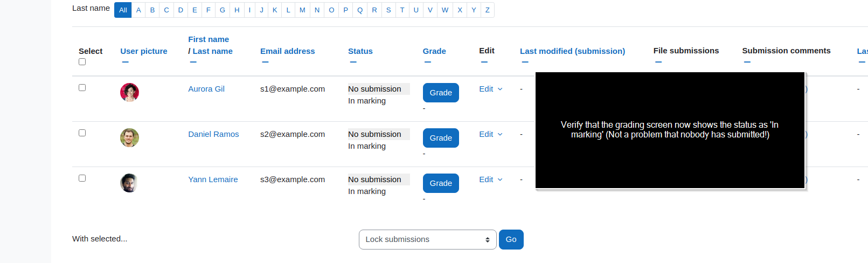Tick the select-all checkbox in table header
Image resolution: width=868 pixels, height=263 pixels.
tap(82, 61)
